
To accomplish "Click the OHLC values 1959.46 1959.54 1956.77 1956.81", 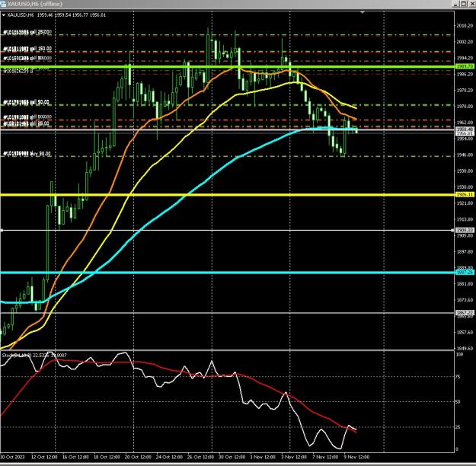I will click(72, 15).
